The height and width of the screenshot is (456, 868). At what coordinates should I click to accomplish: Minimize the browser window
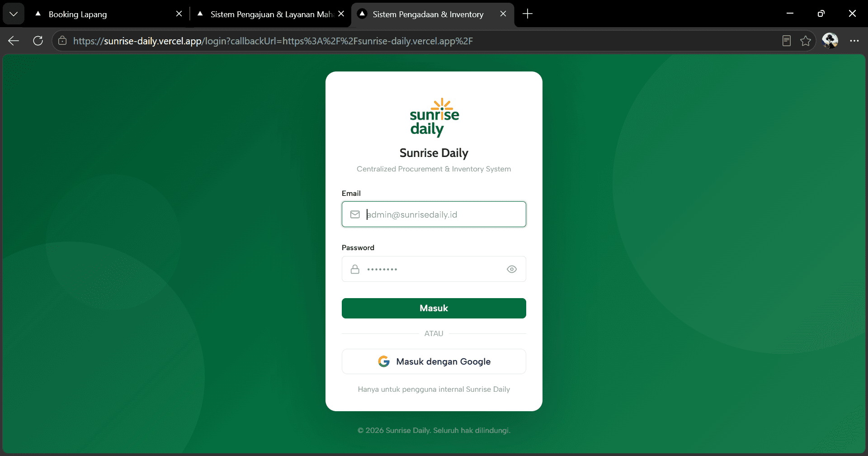tap(790, 14)
